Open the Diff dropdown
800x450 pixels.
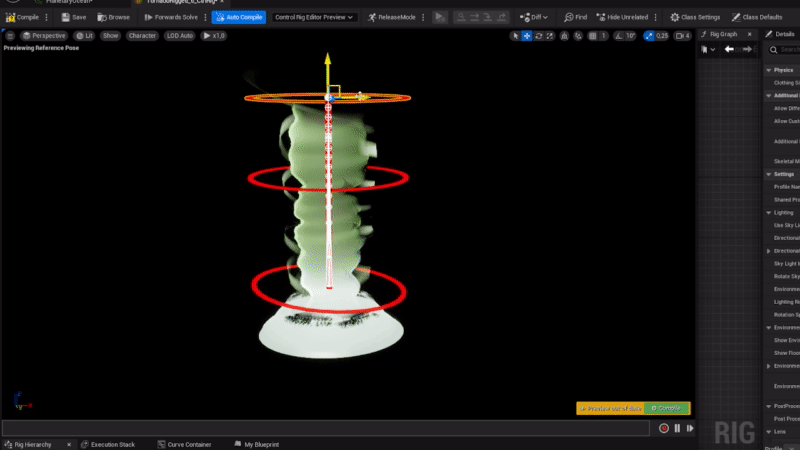click(534, 17)
